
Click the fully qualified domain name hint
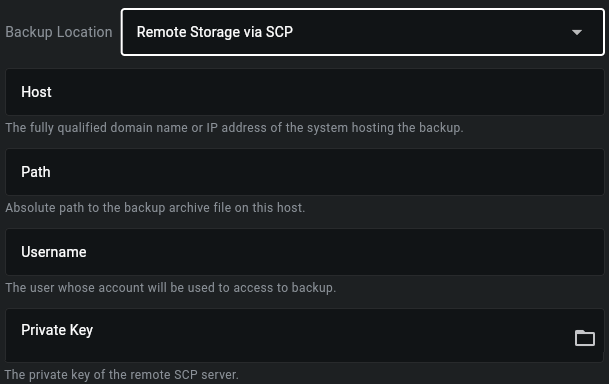click(x=234, y=128)
